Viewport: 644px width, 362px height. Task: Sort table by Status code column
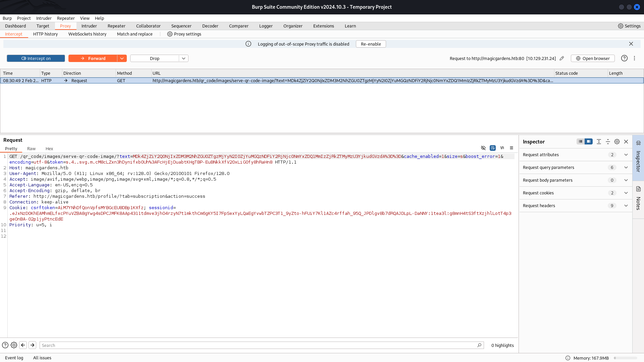581,73
